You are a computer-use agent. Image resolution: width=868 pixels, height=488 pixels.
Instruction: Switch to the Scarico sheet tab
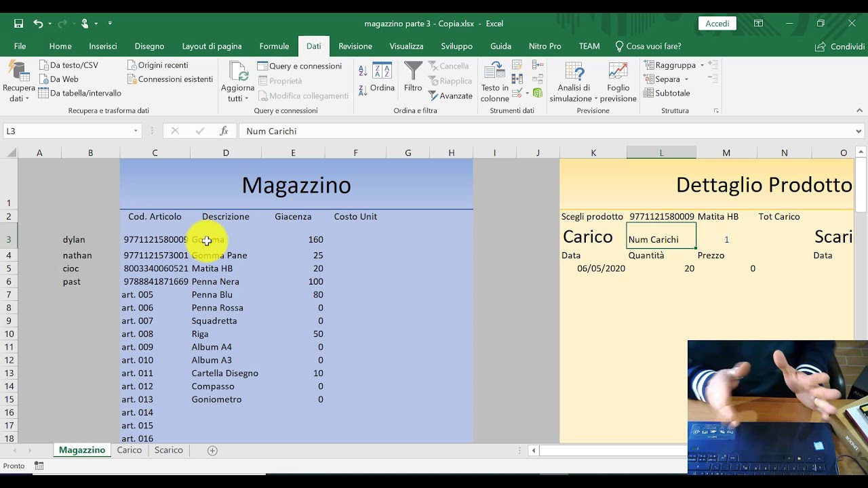click(x=168, y=450)
